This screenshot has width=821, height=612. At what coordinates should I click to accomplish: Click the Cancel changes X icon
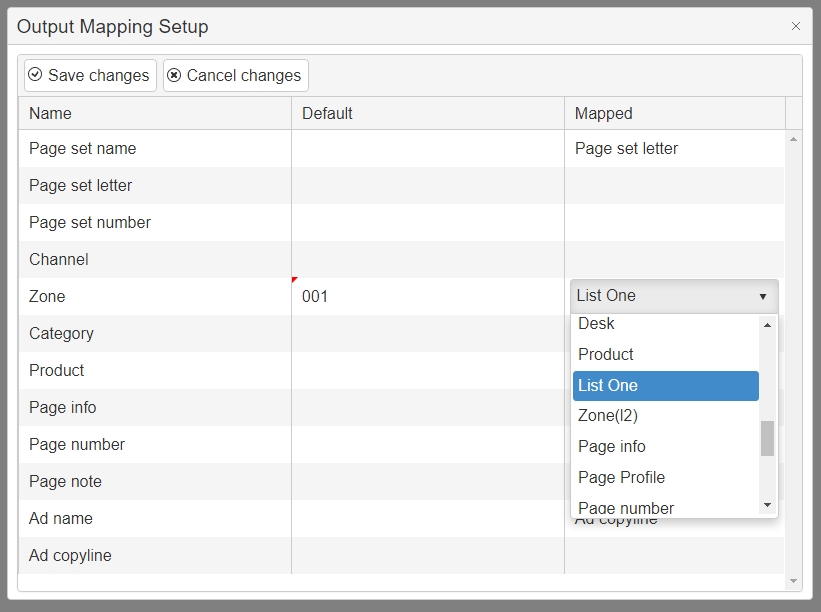point(174,75)
